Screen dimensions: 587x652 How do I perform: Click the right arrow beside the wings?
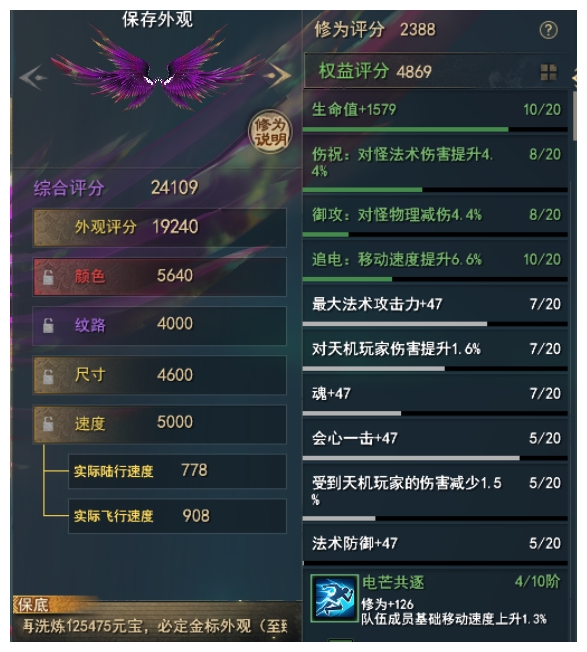tap(278, 75)
